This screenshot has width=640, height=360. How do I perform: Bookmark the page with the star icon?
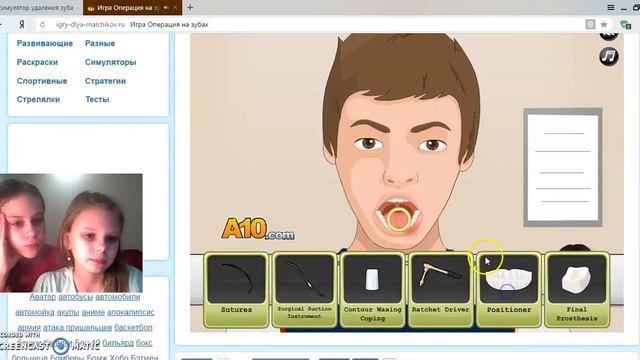[604, 24]
